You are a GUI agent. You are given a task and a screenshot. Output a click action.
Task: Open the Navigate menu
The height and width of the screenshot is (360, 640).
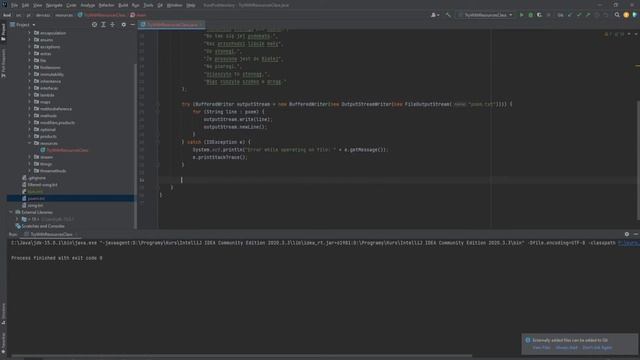coord(54,5)
